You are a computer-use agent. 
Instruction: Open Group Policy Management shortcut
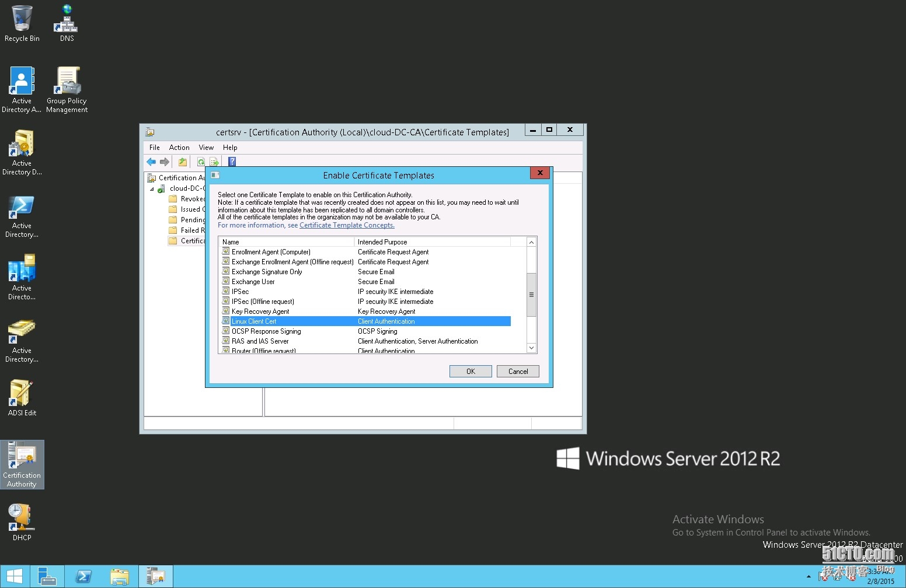point(67,89)
